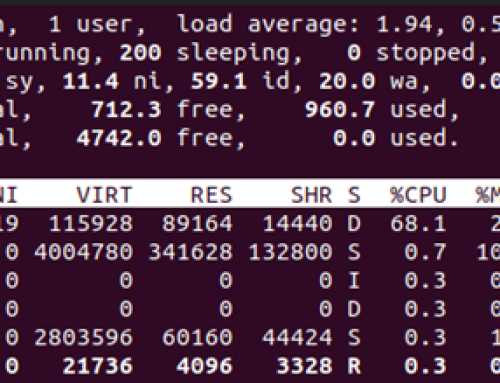Click the I idle state letter
The height and width of the screenshot is (383, 500).
[x=354, y=280]
